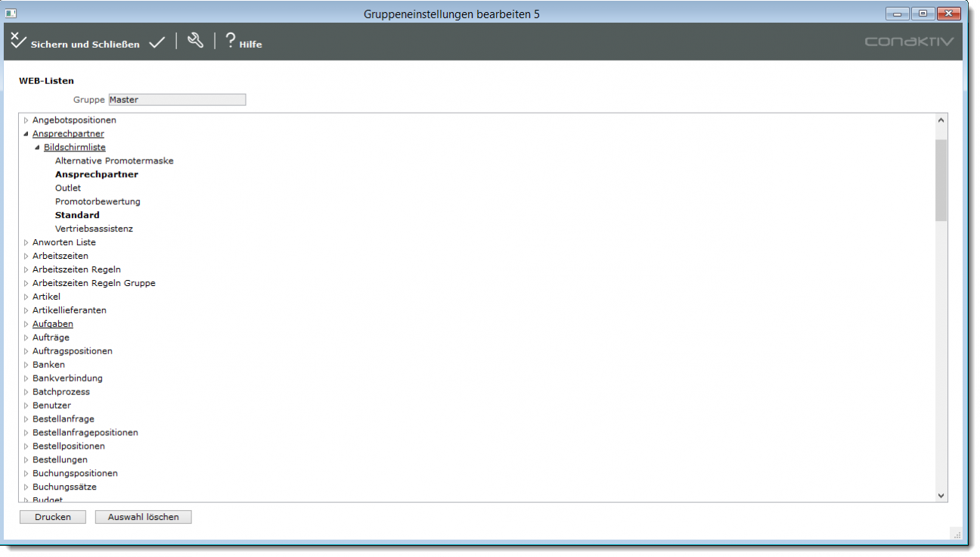The image size is (980, 557).
Task: Click the Sichern und Schließen icon
Action: [18, 41]
